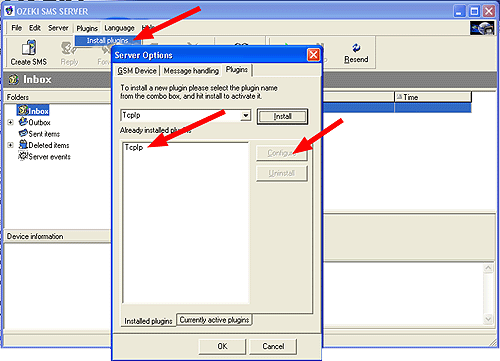The image size is (500, 361).
Task: Click the Resend toolbar icon
Action: [356, 48]
